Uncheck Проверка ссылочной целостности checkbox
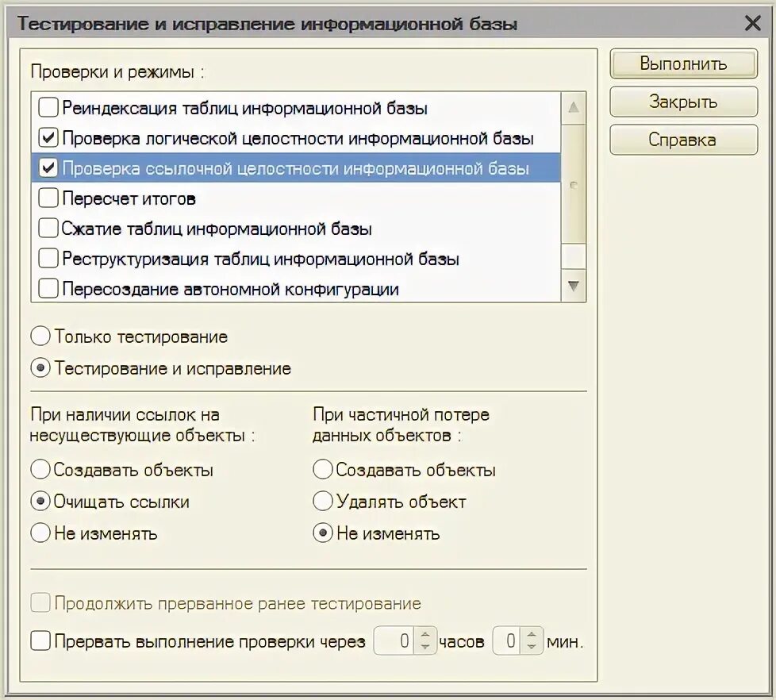Image resolution: width=776 pixels, height=700 pixels. [48, 167]
